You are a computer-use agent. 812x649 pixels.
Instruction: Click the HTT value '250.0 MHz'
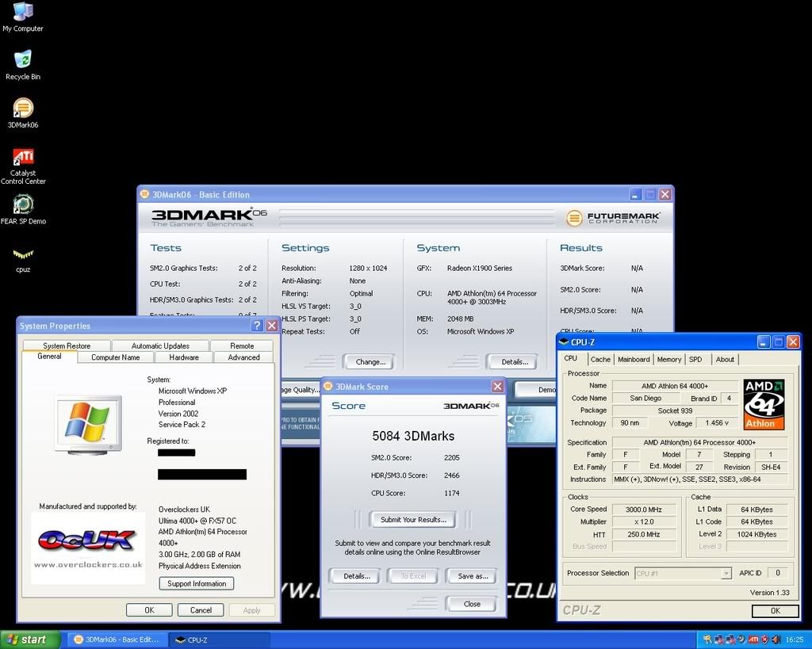point(644,534)
